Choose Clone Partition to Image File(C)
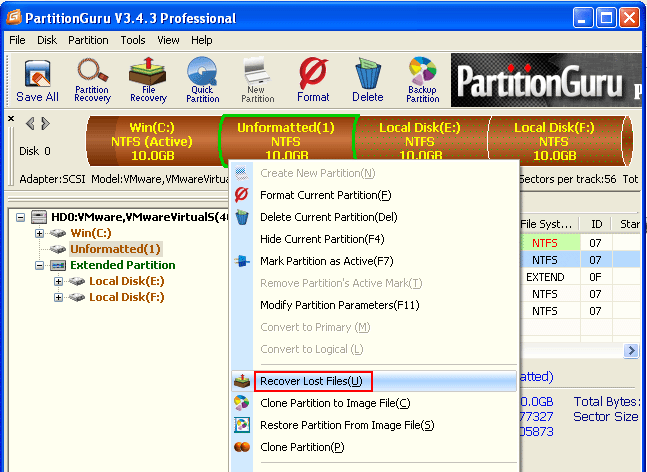 pos(374,403)
